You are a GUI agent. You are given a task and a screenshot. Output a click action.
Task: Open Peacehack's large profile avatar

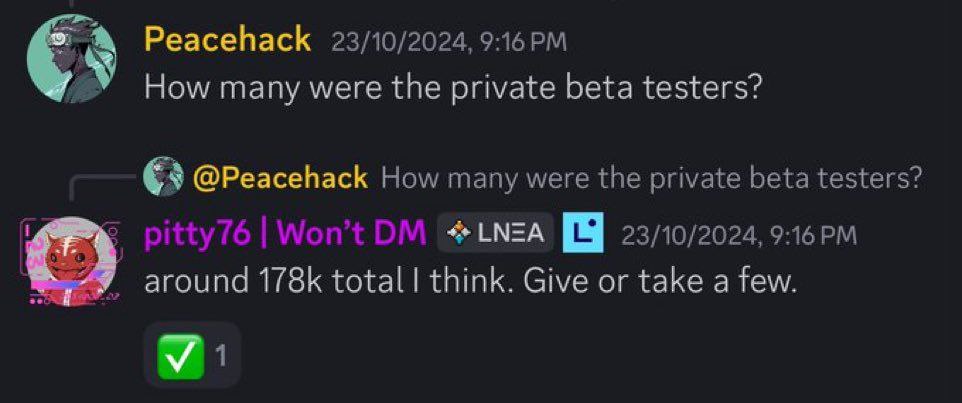[x=71, y=58]
